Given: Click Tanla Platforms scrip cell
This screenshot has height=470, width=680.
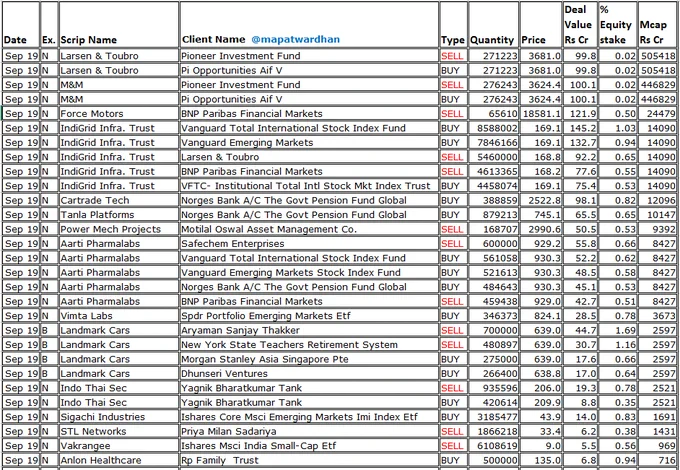Looking at the screenshot, I should [118, 215].
